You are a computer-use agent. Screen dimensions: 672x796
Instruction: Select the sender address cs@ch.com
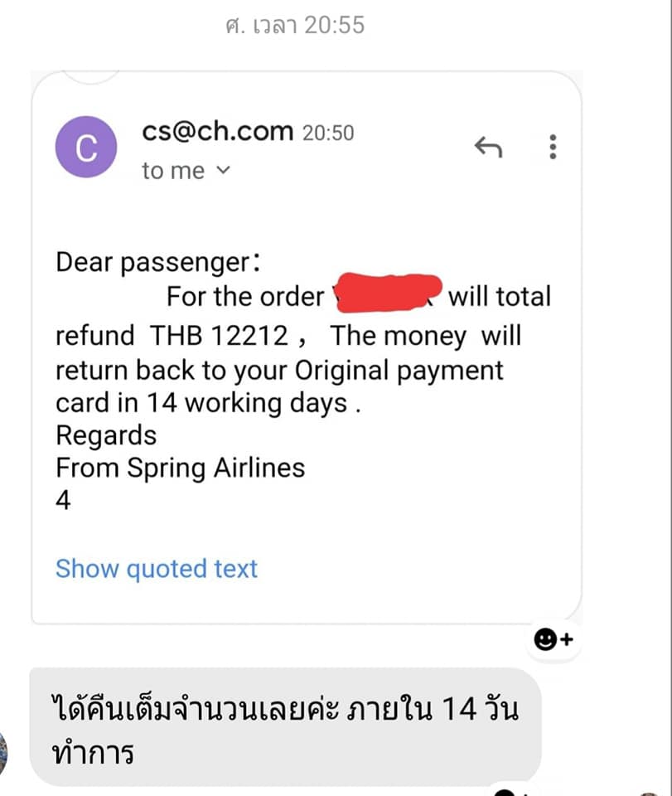pos(217,131)
